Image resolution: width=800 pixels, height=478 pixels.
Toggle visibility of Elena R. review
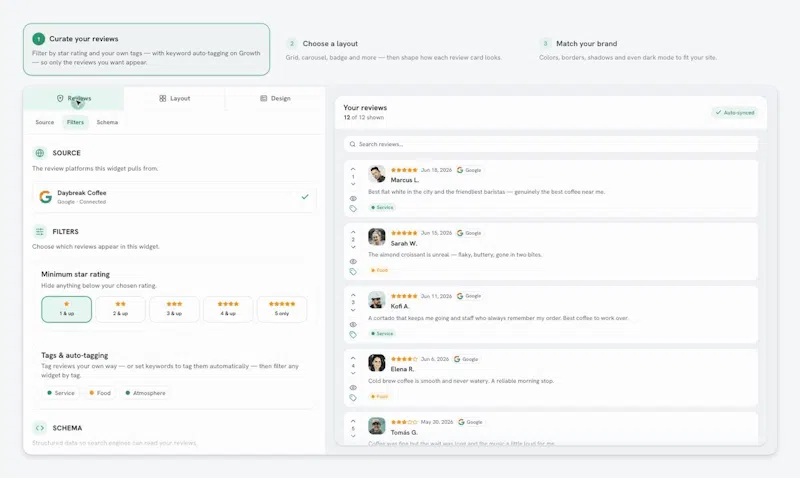(x=353, y=388)
